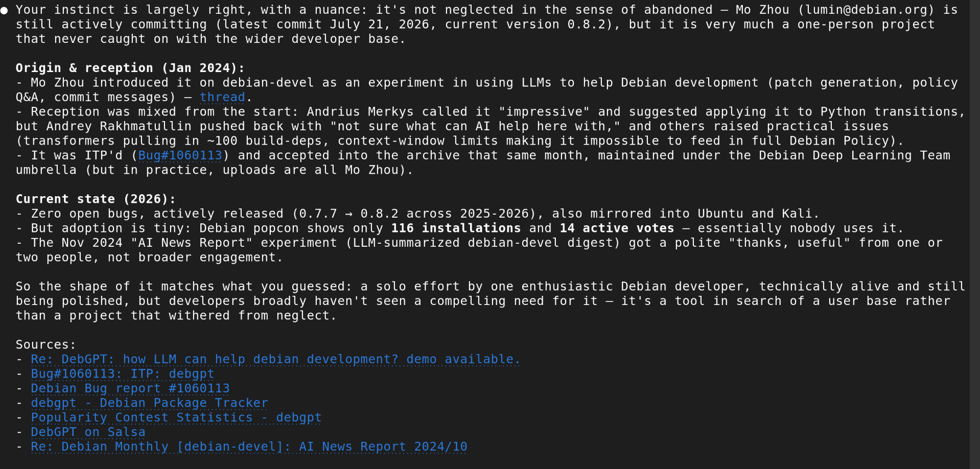Open "Re: DebGPT: how LLM can help" source
The height and width of the screenshot is (469, 980).
coord(275,359)
